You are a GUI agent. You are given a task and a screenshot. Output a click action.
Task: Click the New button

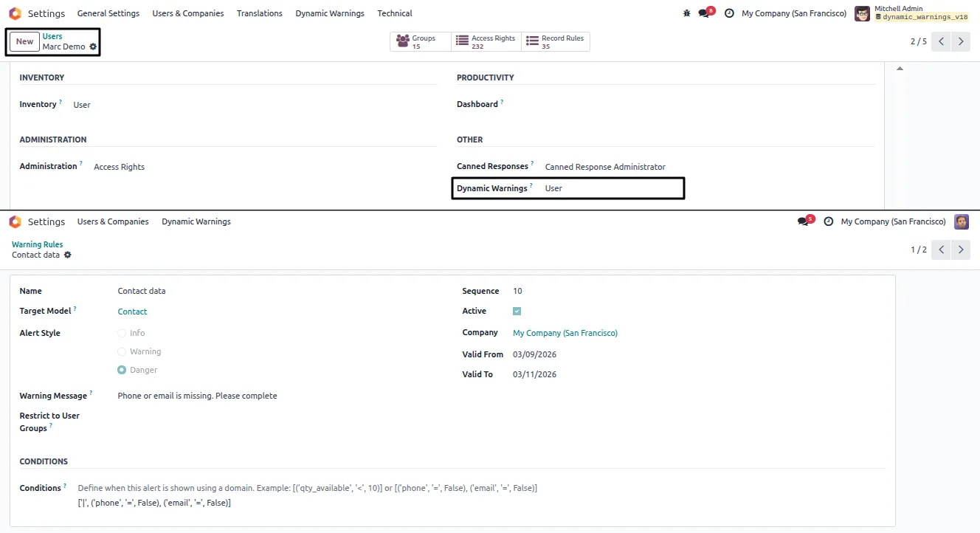[25, 41]
